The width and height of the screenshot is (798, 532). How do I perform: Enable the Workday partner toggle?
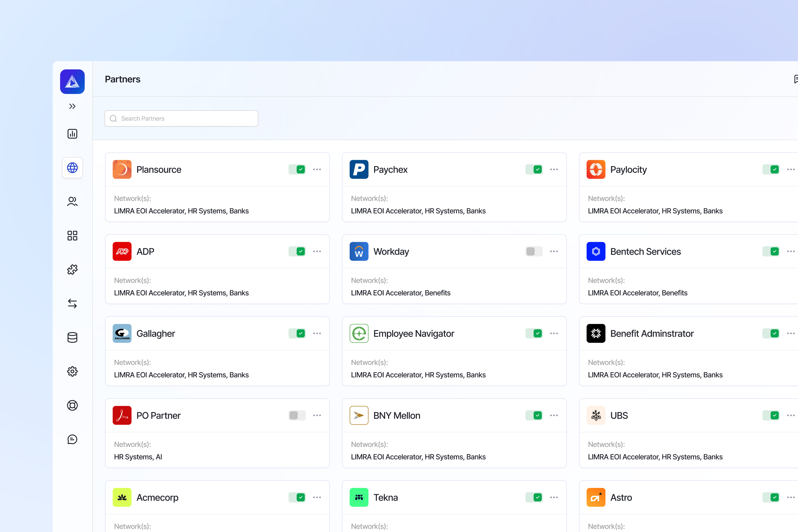click(x=534, y=252)
